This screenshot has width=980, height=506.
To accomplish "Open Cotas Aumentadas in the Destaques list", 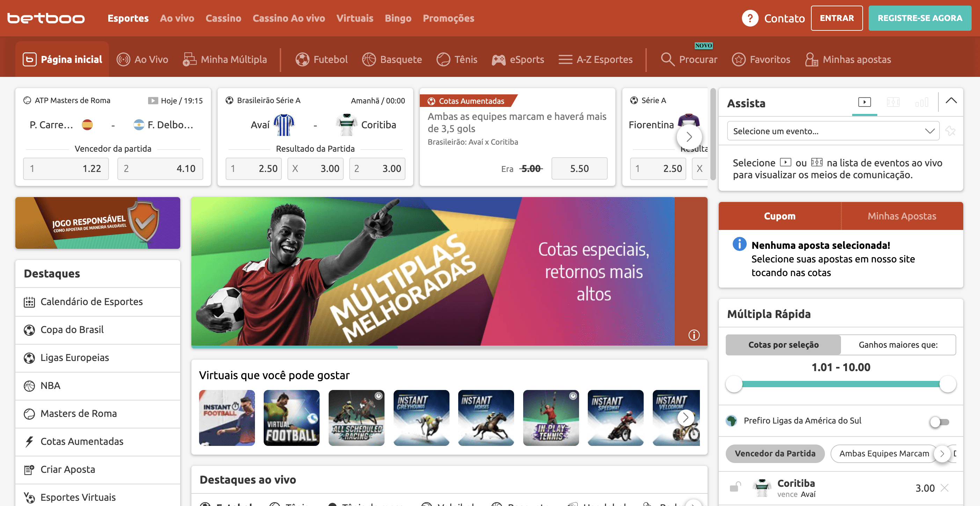I will click(98, 441).
